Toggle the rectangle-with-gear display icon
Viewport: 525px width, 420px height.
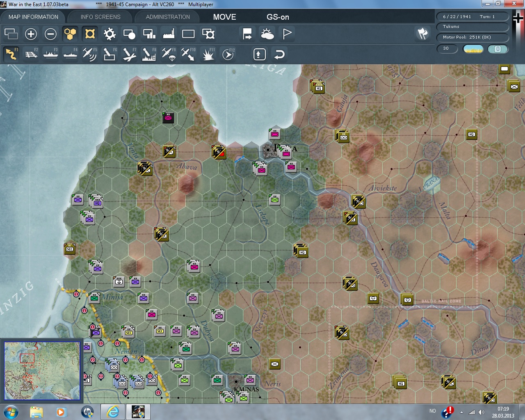(x=208, y=34)
